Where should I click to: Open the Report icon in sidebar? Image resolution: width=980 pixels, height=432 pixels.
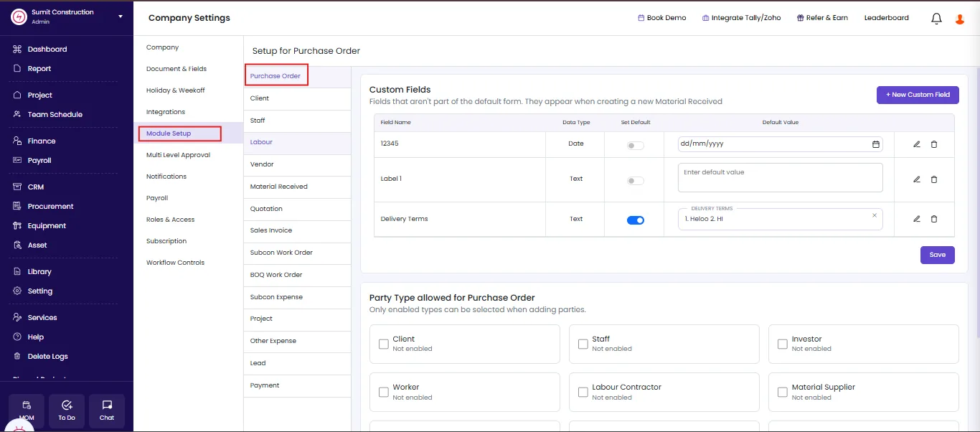pos(17,69)
